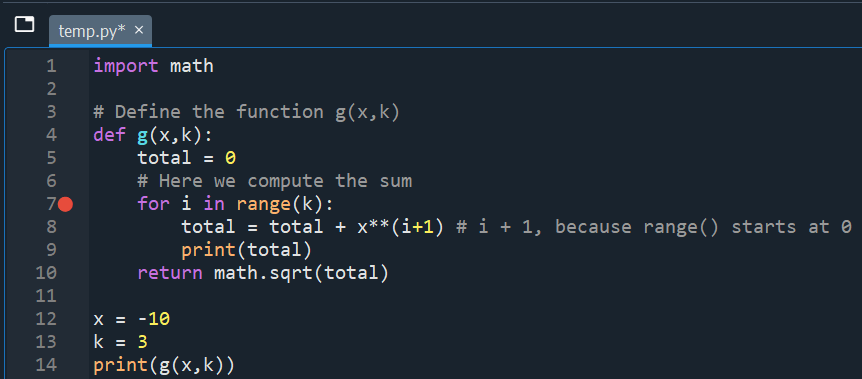Click the value 3 on line 13
The height and width of the screenshot is (379, 862).
pyautogui.click(x=142, y=342)
